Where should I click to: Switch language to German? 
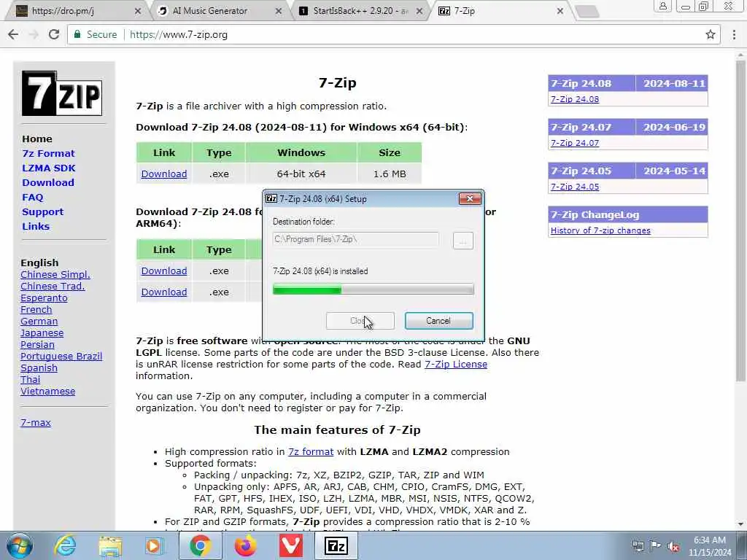pos(39,322)
